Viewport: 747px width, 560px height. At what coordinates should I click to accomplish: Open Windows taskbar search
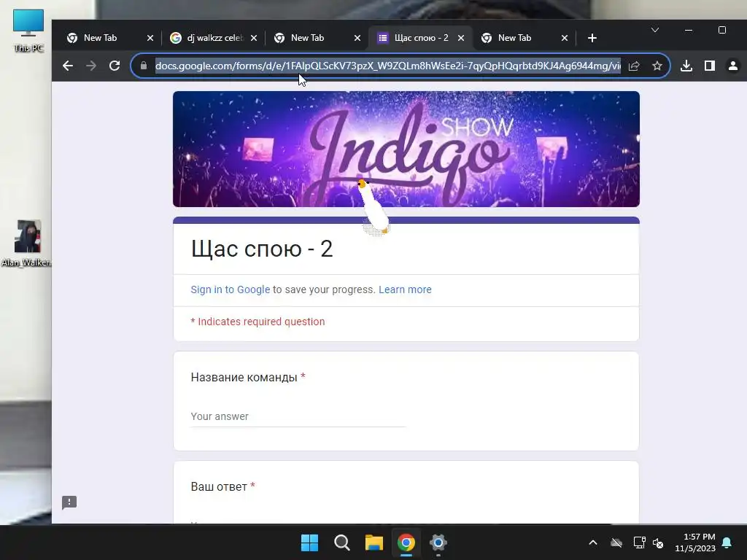(x=342, y=542)
